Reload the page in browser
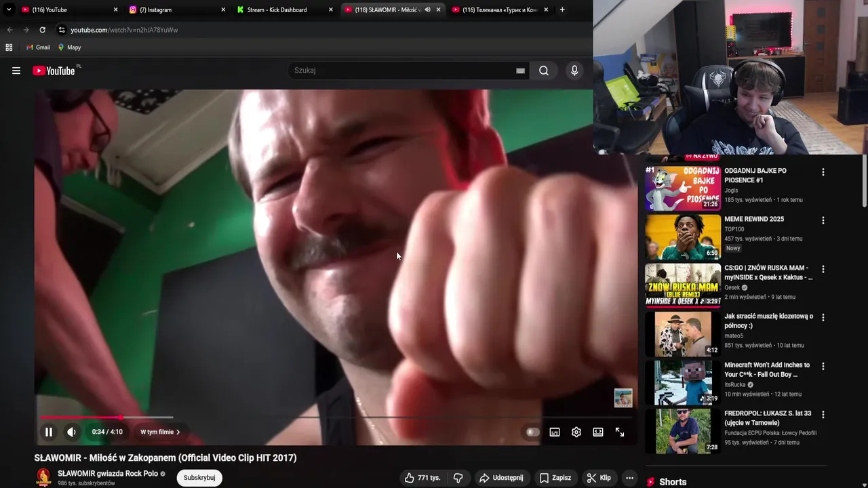868x488 pixels. (42, 30)
